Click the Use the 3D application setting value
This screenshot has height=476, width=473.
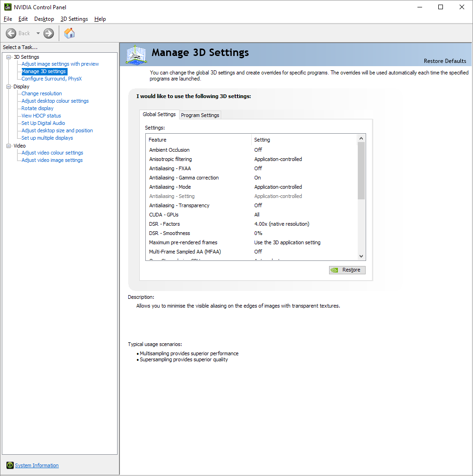click(x=287, y=242)
